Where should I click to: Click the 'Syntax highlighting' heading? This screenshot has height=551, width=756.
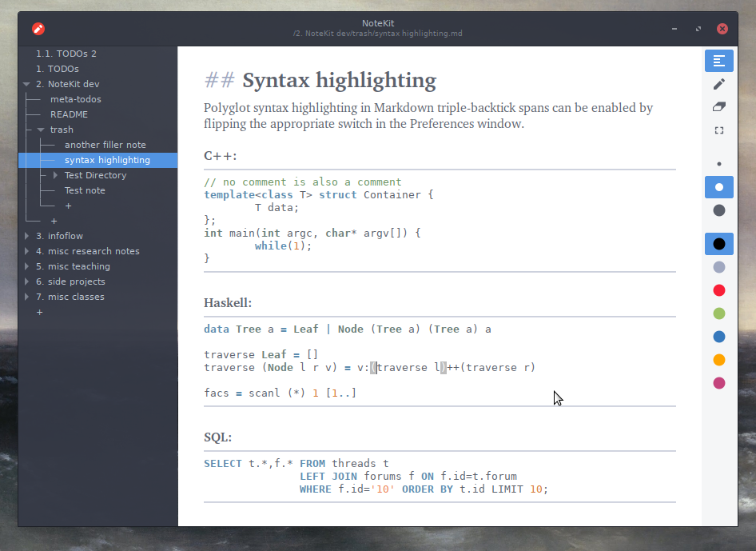(340, 80)
